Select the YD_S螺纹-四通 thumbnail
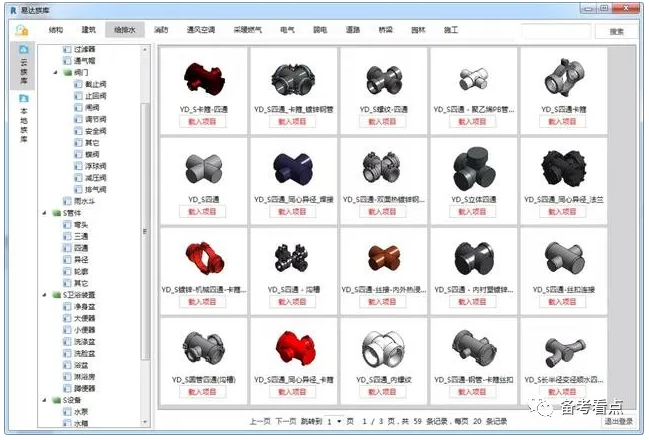The height and width of the screenshot is (440, 649). [x=383, y=80]
